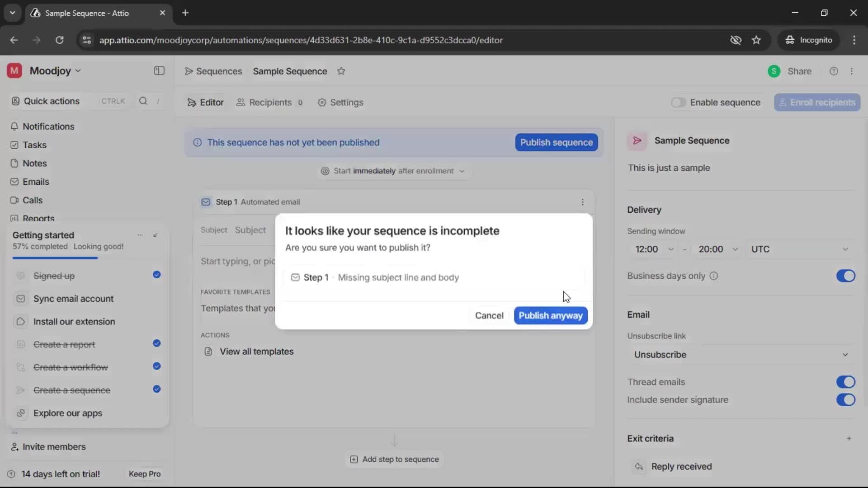Open search with the magnifying glass icon
Screen dimensions: 868x488
[143, 101]
